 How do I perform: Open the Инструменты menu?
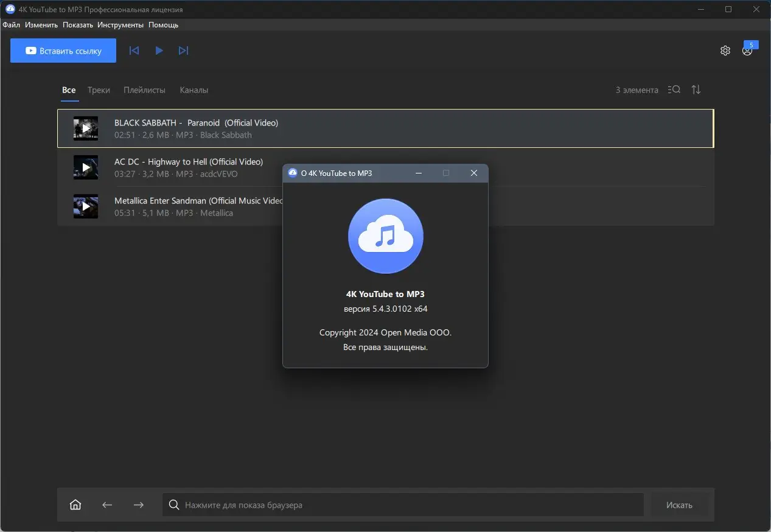coord(120,25)
